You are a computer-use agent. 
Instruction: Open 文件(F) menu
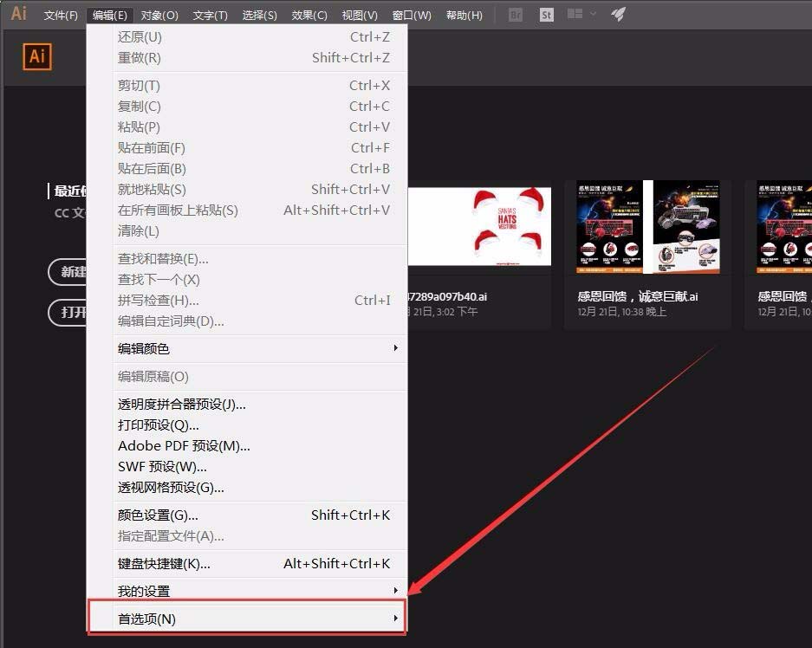pos(61,15)
